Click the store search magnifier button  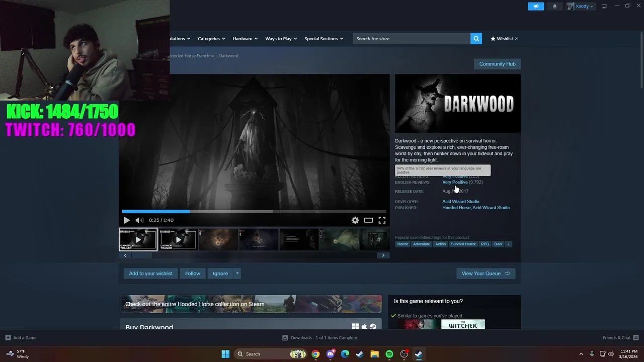click(x=476, y=38)
